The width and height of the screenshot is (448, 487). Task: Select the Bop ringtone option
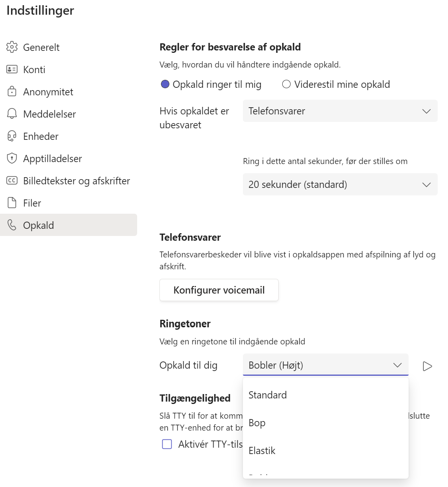coord(257,423)
